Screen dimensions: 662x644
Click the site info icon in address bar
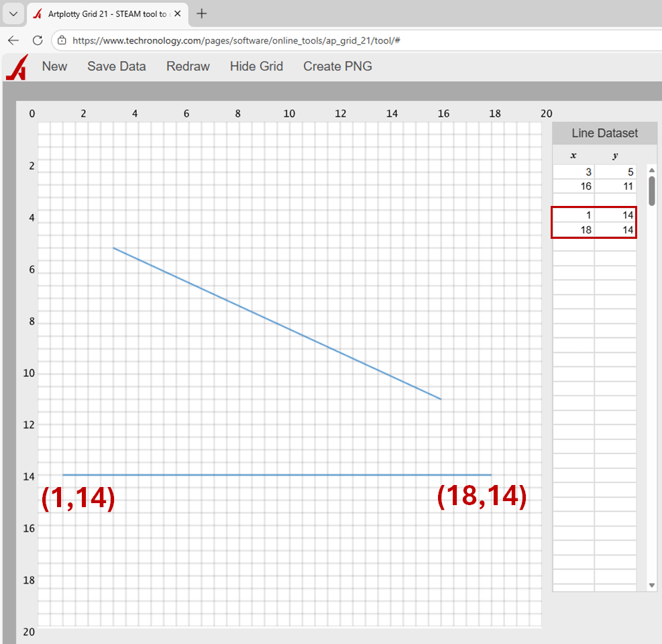62,40
